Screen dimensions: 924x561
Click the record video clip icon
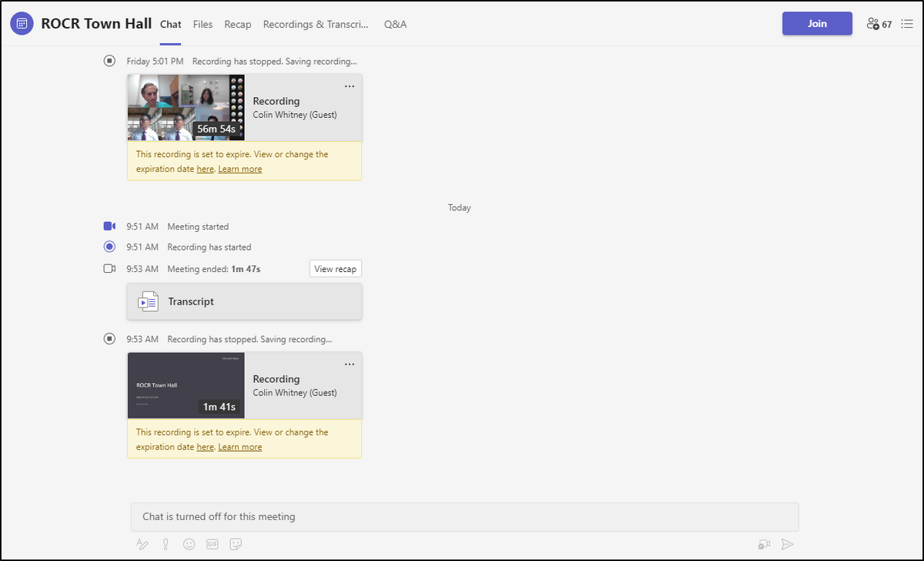[764, 544]
